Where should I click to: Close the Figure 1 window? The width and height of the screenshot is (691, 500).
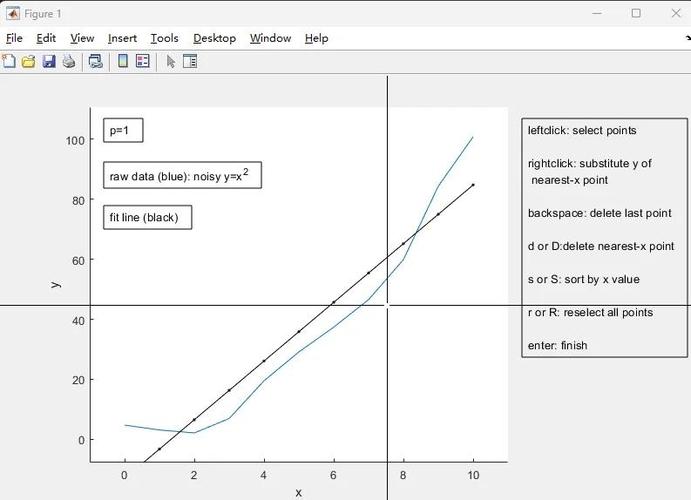[676, 13]
